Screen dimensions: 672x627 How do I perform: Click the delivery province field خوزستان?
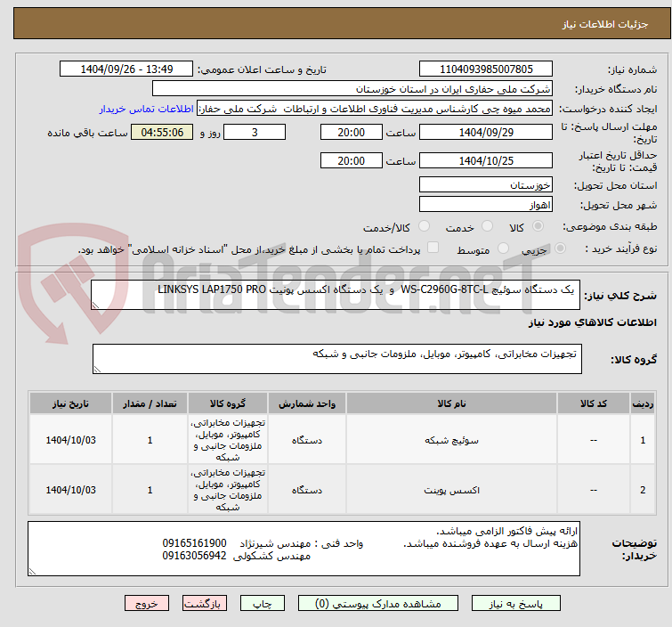(486, 185)
